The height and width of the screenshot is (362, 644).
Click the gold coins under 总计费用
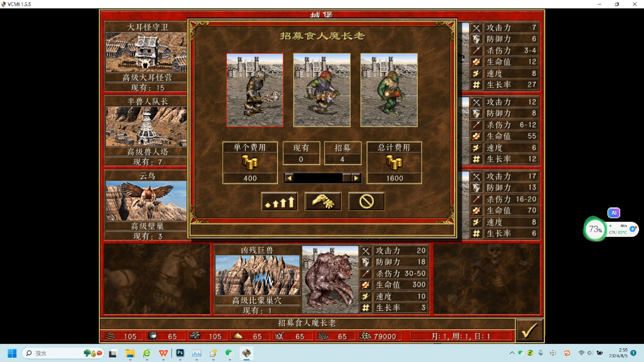(394, 163)
